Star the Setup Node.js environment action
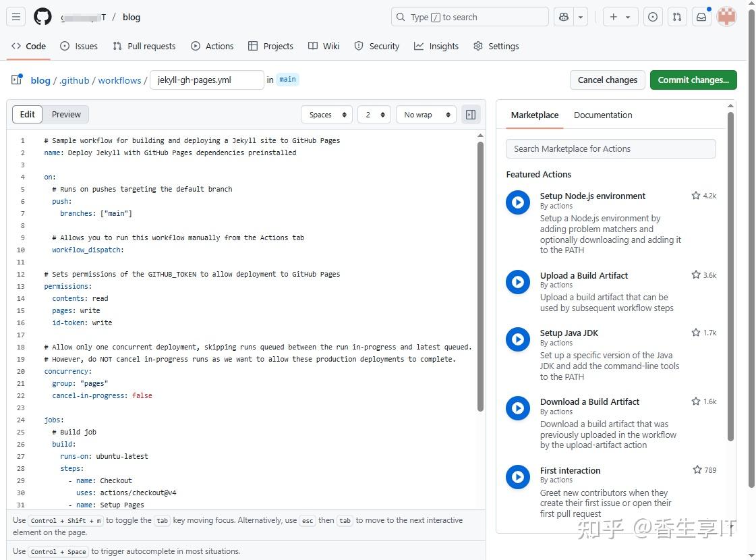The width and height of the screenshot is (756, 560). (695, 196)
